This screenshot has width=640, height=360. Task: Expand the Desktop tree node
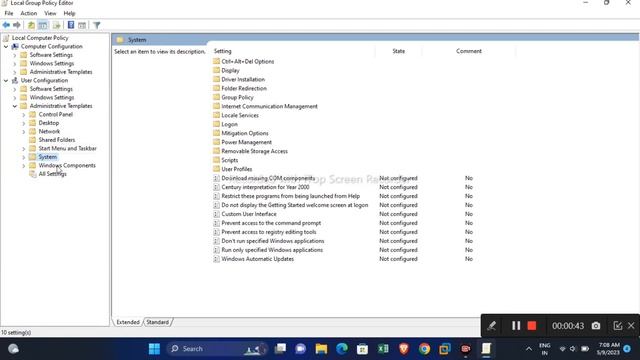(24, 123)
